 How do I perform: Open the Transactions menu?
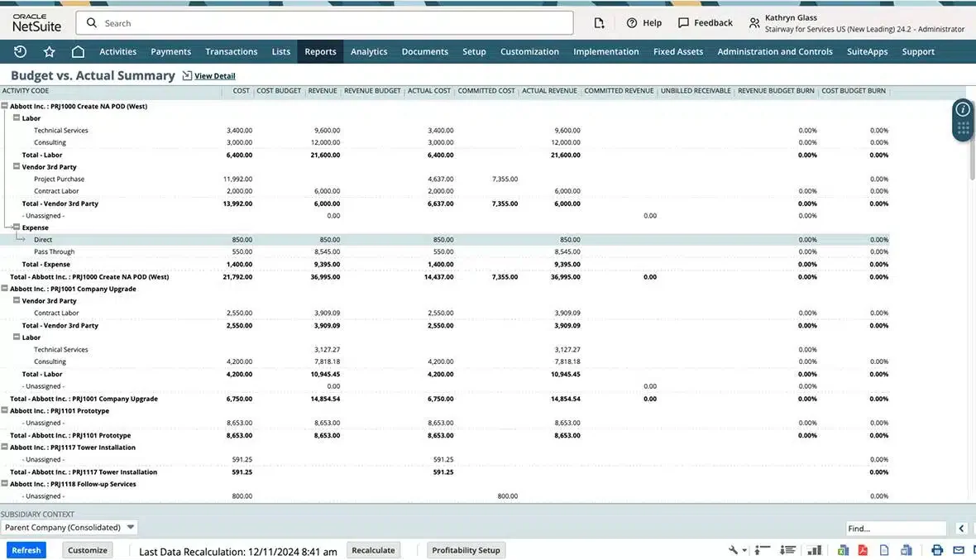(232, 51)
